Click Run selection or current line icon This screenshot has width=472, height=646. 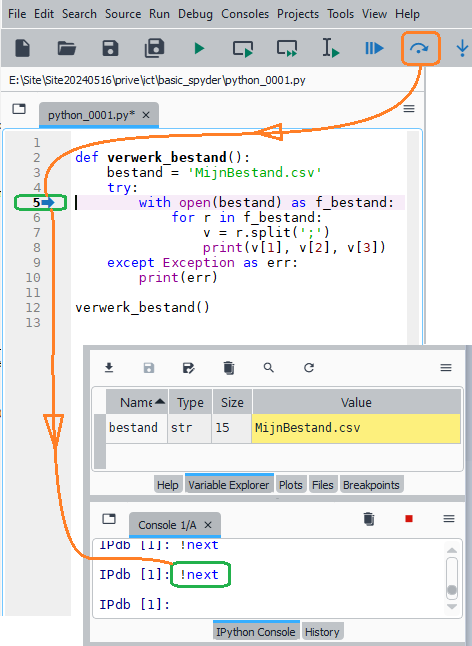(x=331, y=48)
